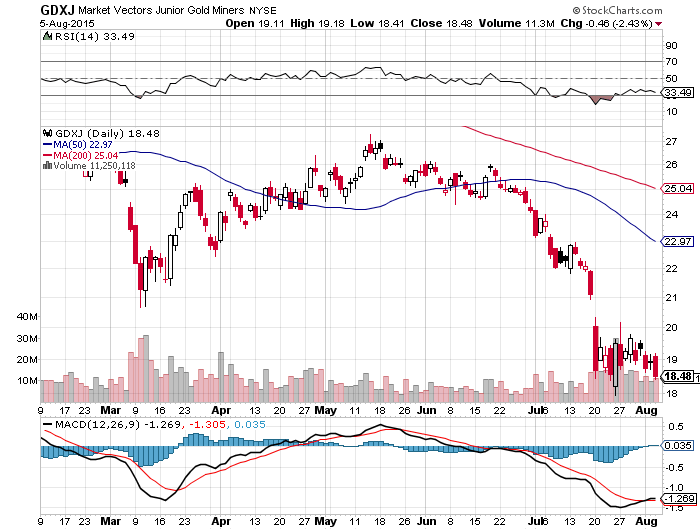
Task: Click the Volume 11,250,118 legend text
Action: [x=94, y=166]
